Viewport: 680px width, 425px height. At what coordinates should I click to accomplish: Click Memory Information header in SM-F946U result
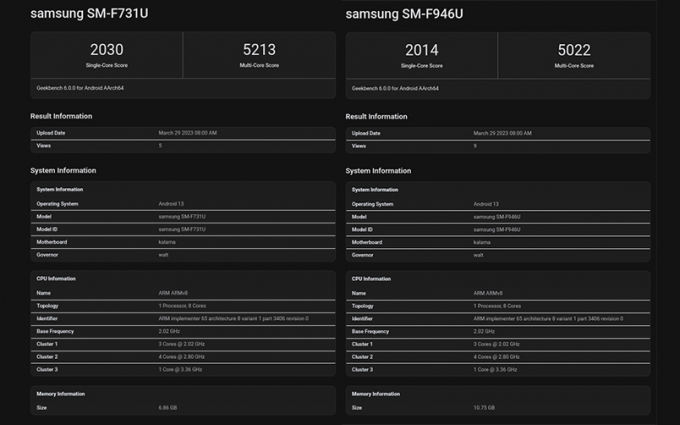pyautogui.click(x=376, y=394)
